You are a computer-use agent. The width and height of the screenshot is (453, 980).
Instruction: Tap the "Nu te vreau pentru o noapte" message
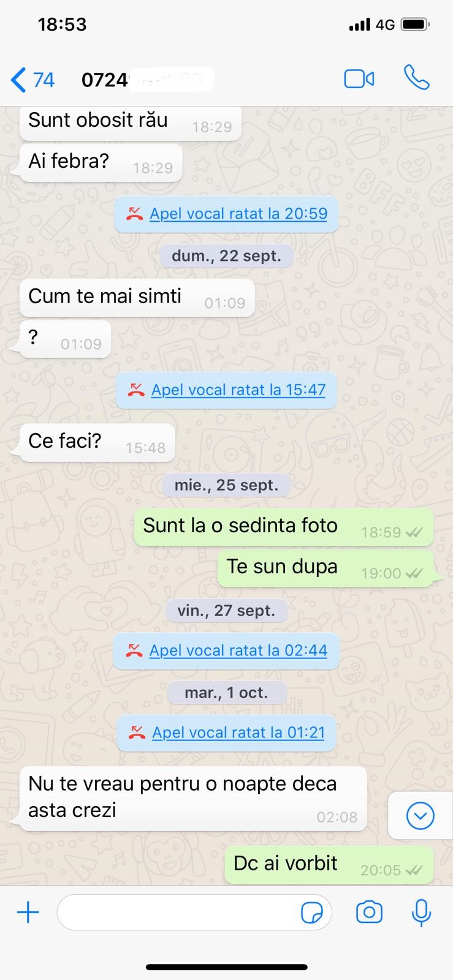pos(193,798)
